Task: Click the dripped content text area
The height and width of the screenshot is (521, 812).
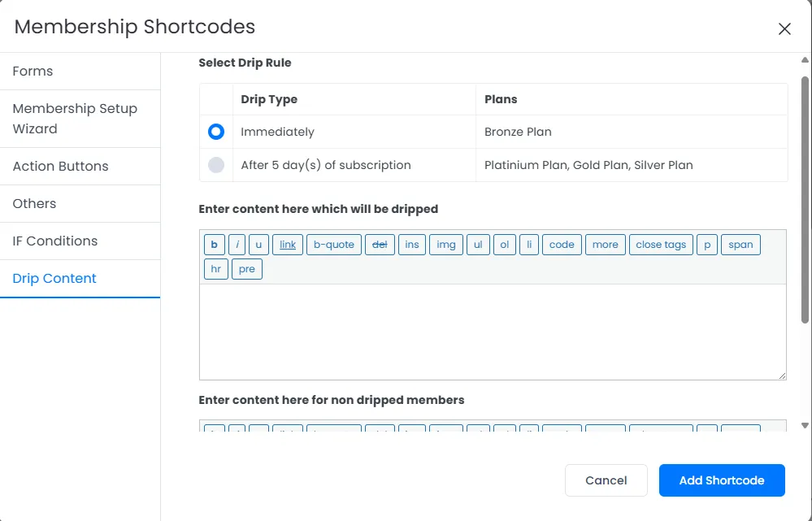Action: (491, 332)
